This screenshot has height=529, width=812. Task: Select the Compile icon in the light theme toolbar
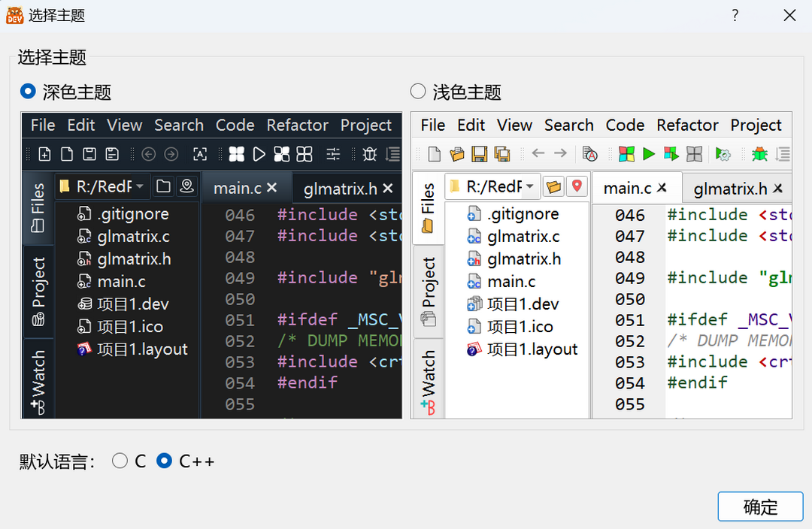(x=627, y=154)
